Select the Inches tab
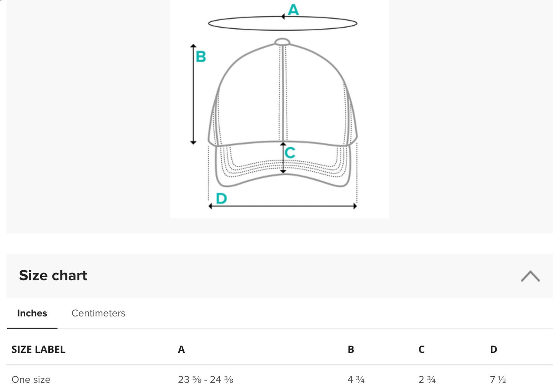The image size is (554, 392). click(32, 313)
